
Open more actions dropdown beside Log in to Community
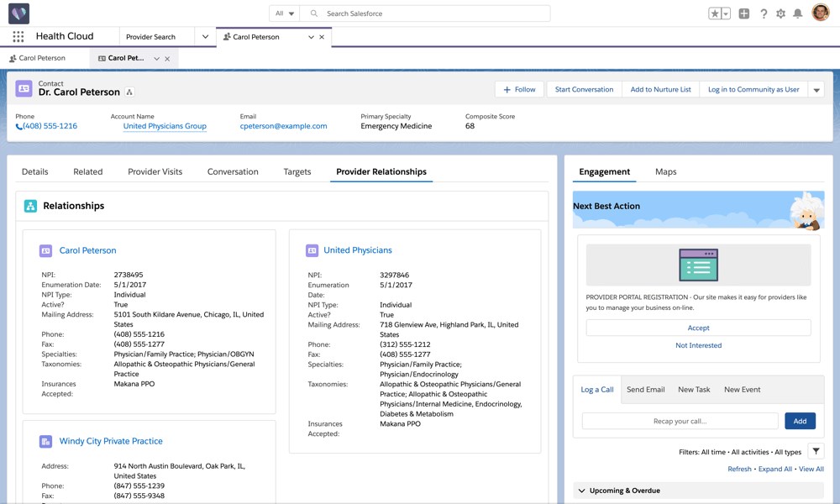tap(816, 90)
